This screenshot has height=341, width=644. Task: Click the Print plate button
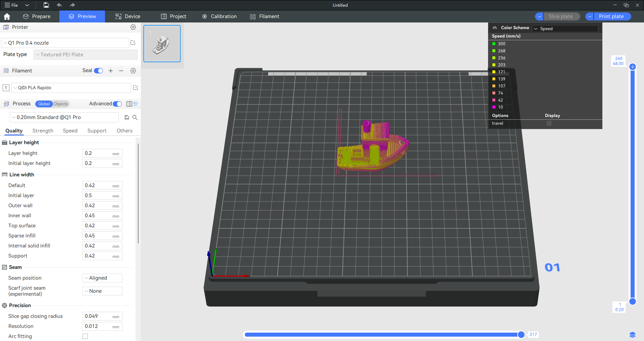[611, 16]
